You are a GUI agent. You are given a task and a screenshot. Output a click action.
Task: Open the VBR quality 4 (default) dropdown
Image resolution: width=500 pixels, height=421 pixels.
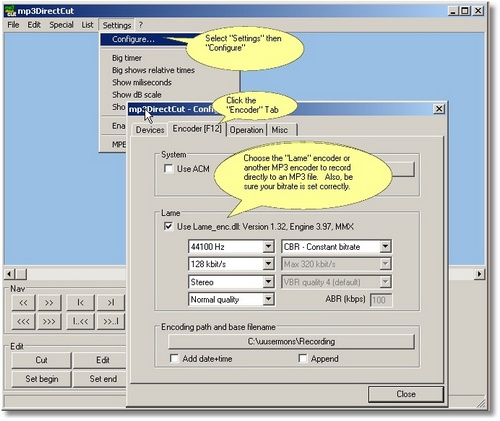(x=385, y=282)
